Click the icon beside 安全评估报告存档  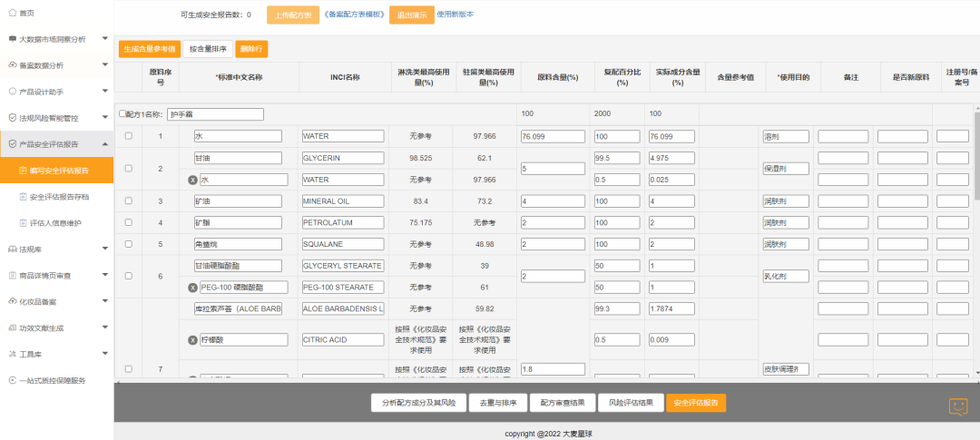pyautogui.click(x=23, y=196)
